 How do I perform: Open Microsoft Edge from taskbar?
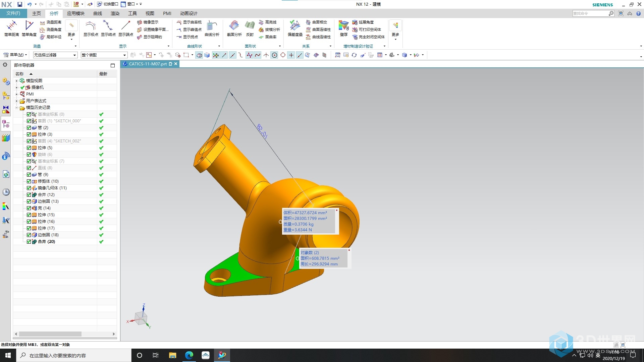click(x=189, y=355)
